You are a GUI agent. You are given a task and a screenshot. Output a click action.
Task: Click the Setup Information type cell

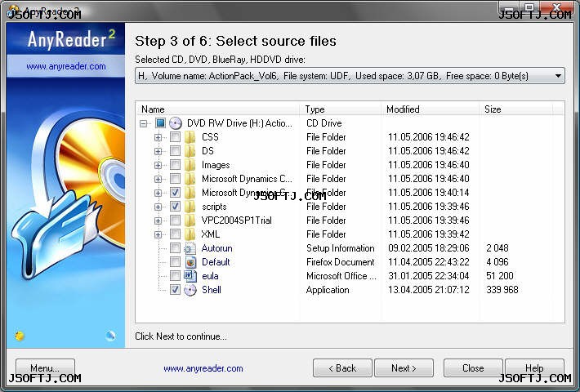click(x=341, y=248)
